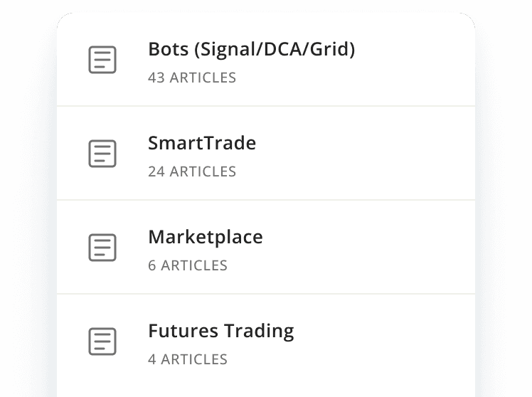Select the Marketplace row's empty right side
Viewport: 532px width, 397px height.
(413, 248)
